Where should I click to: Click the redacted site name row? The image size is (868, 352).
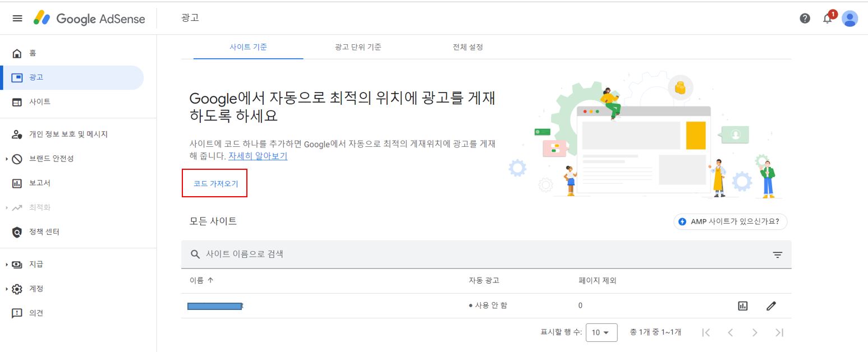click(215, 306)
